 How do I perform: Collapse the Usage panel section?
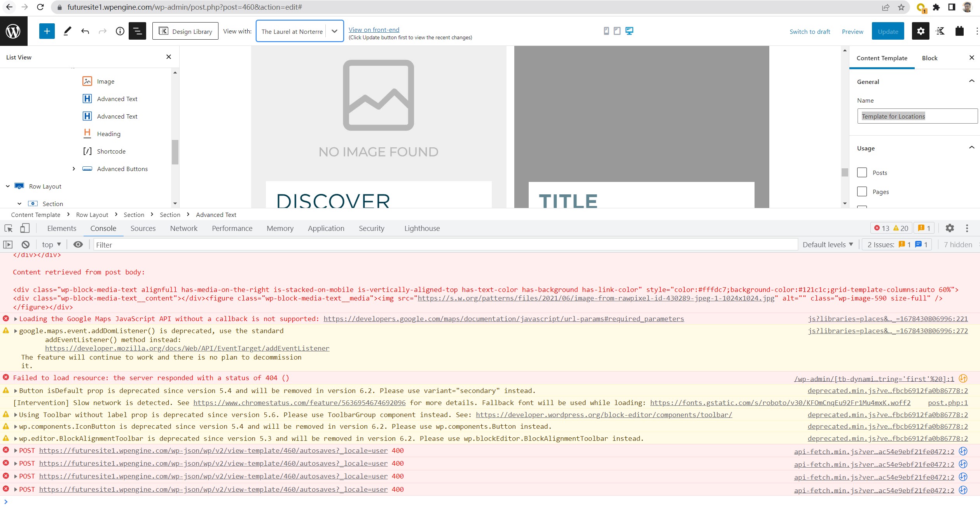(971, 148)
